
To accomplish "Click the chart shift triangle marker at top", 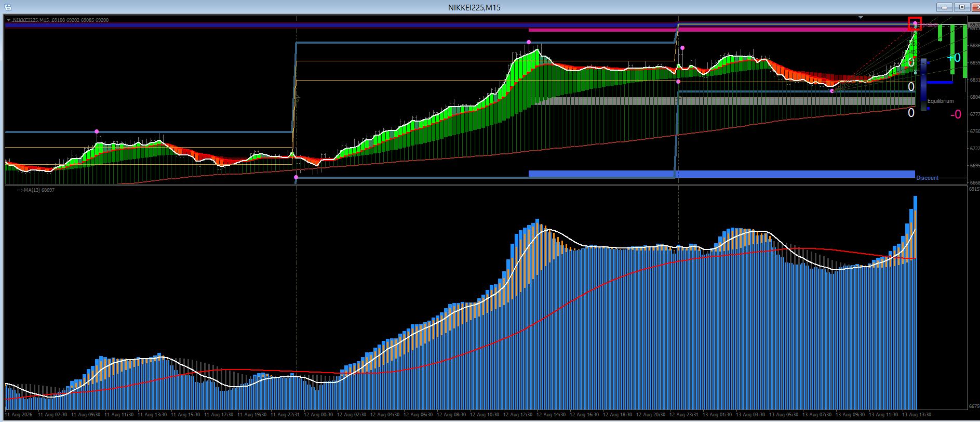I will point(861,18).
